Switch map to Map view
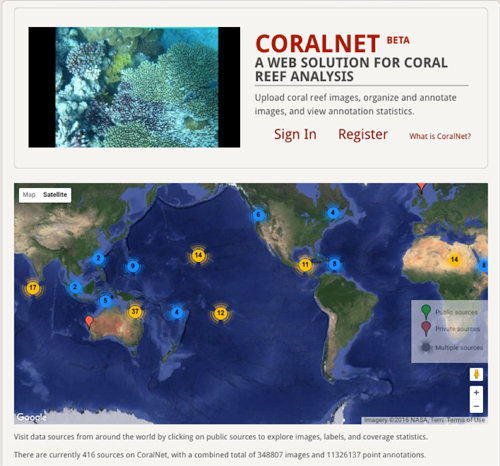 pyautogui.click(x=29, y=195)
